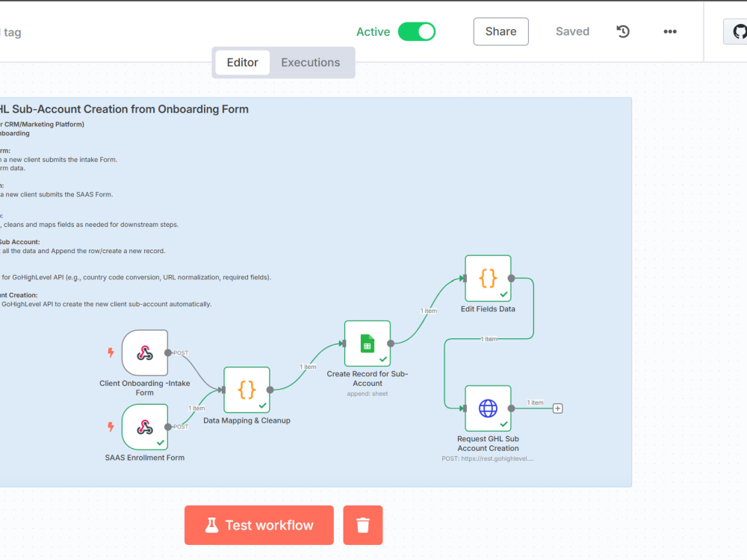Viewport: 747px width, 560px height.
Task: Click output connector of Request GHL node
Action: 511,408
